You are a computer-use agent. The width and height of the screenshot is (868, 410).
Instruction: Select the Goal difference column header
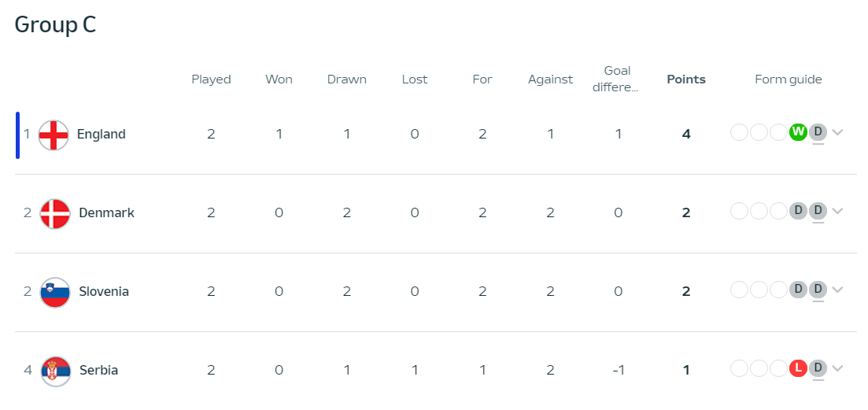pos(618,79)
